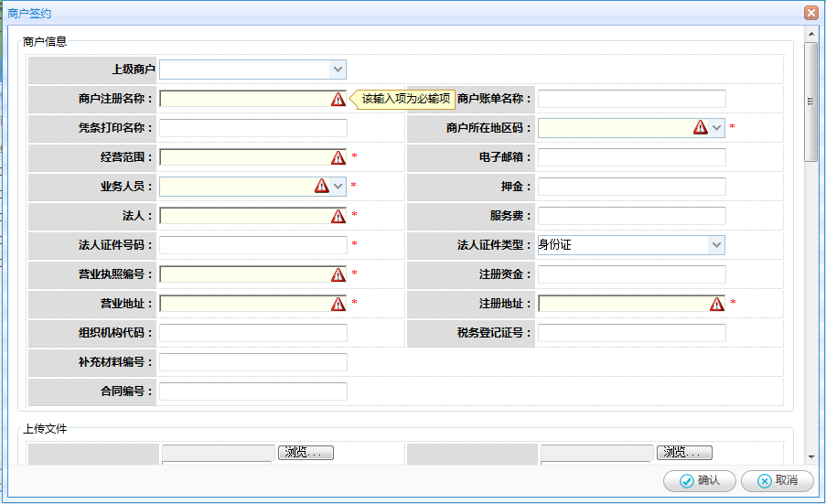Image resolution: width=826 pixels, height=504 pixels.
Task: Focus the 电子邮箱 input field
Action: click(x=631, y=157)
